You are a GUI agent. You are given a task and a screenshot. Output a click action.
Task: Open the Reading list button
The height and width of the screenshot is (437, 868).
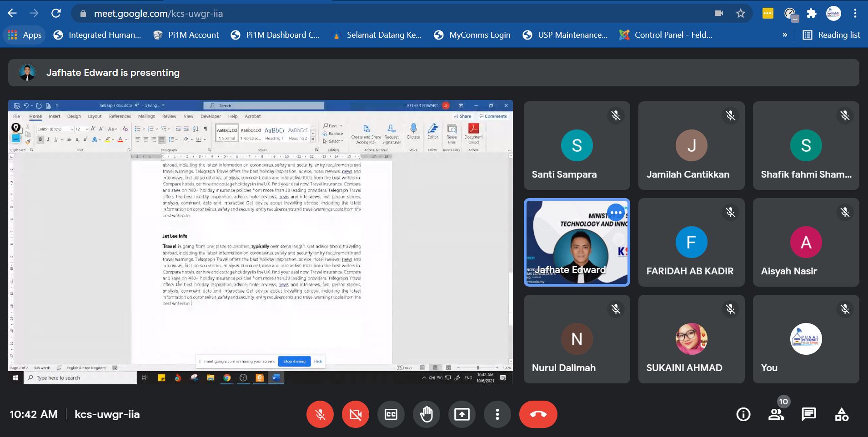832,35
